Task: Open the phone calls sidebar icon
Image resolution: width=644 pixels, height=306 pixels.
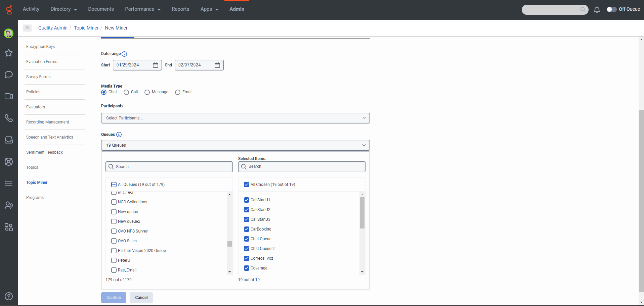Action: click(8, 118)
